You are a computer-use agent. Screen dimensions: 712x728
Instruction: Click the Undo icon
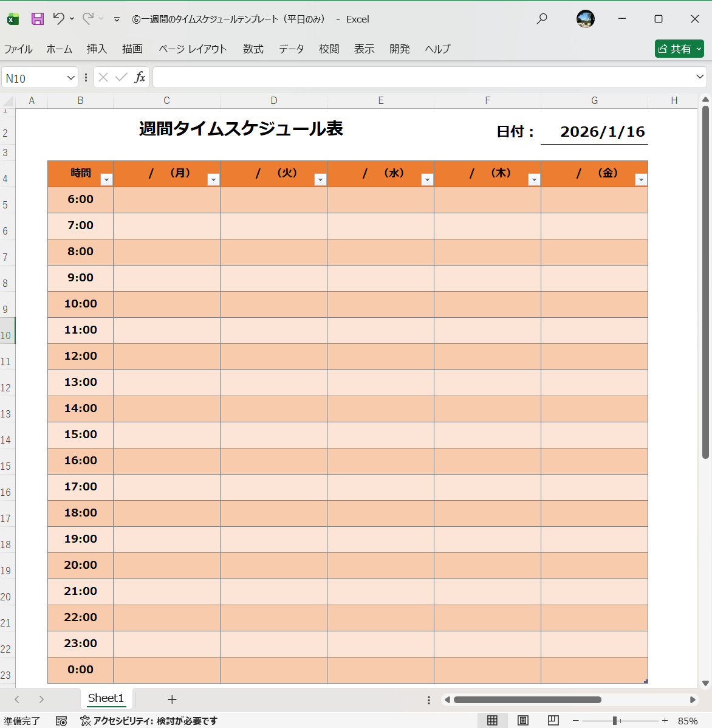59,19
